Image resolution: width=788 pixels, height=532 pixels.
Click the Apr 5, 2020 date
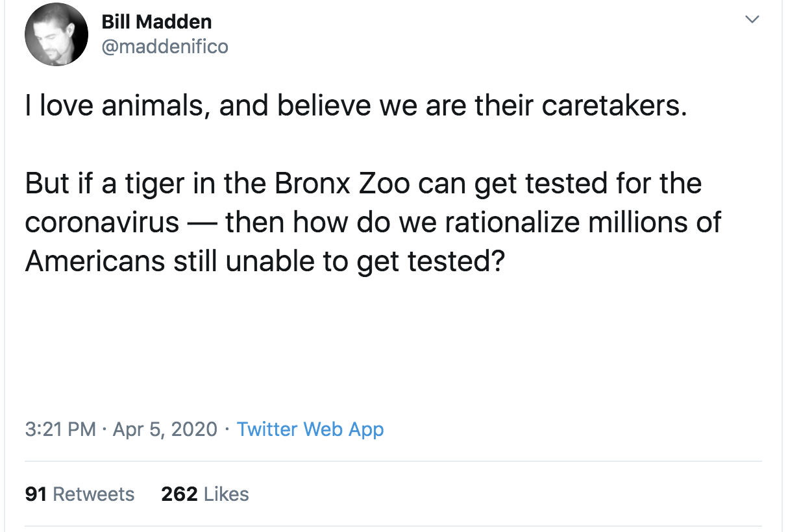tap(165, 429)
